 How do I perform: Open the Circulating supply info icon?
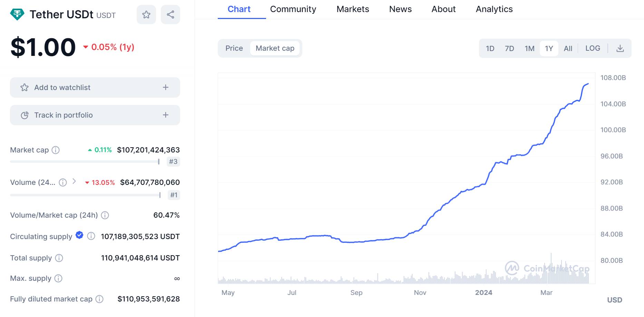coord(91,236)
